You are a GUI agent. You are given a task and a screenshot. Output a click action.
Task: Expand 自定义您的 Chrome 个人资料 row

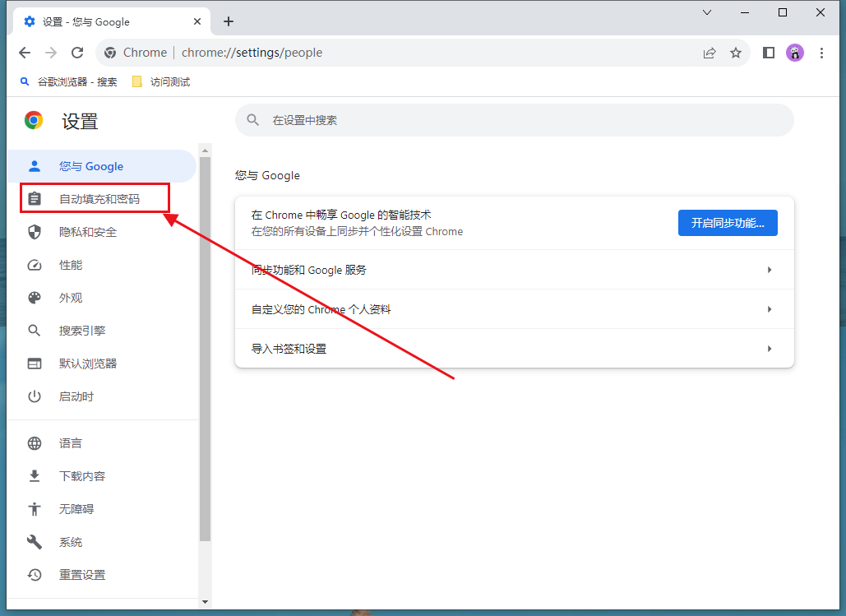point(514,308)
